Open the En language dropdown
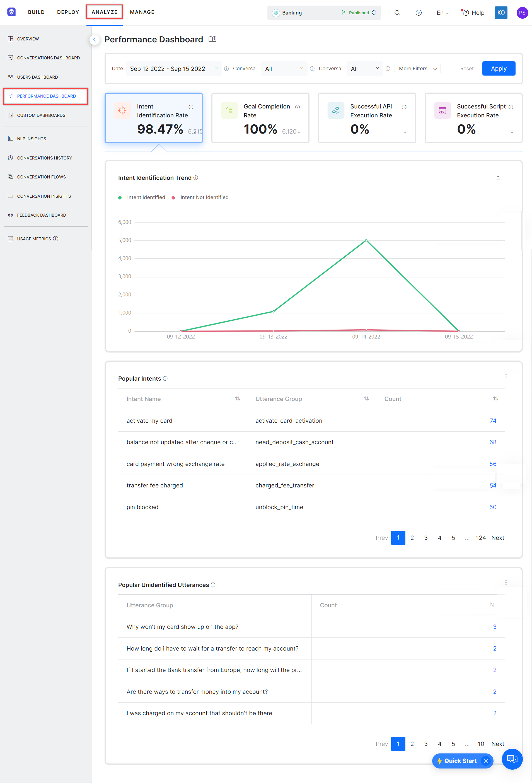This screenshot has width=532, height=783. pyautogui.click(x=442, y=13)
